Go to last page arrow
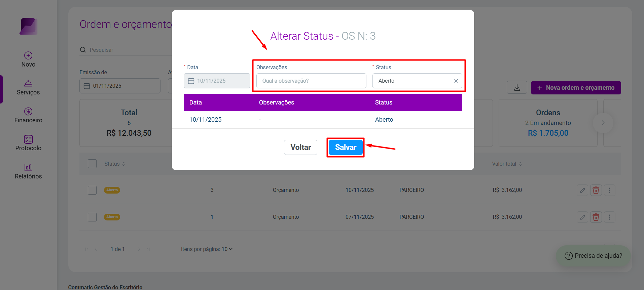The width and height of the screenshot is (644, 290). [148, 249]
